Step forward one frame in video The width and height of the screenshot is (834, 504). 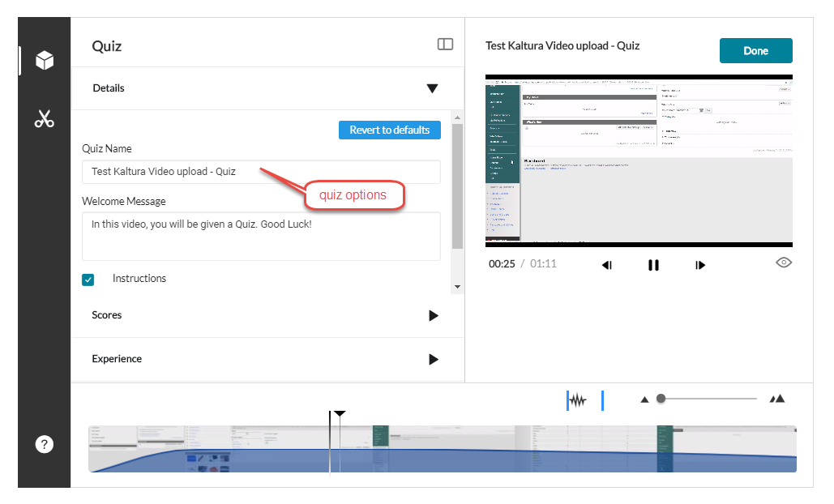click(x=700, y=265)
